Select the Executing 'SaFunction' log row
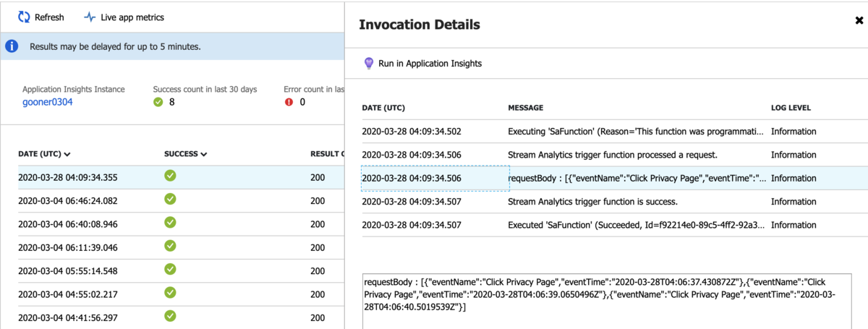Screen dimensions: 868x329 (637, 132)
